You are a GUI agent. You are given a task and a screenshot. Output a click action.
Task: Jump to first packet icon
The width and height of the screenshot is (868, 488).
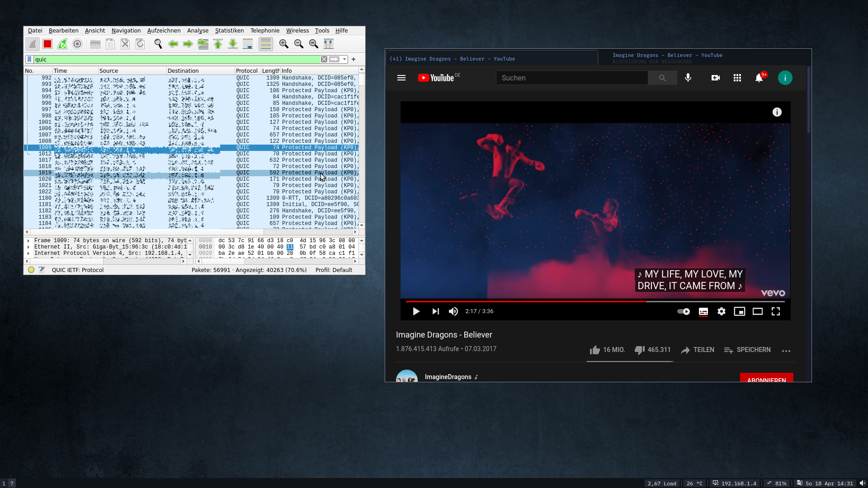218,44
